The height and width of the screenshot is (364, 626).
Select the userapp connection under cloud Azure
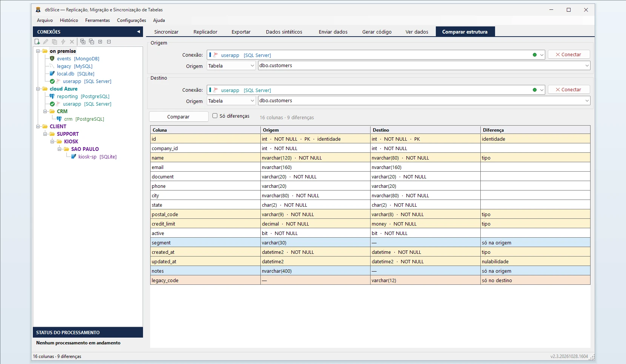coord(87,104)
